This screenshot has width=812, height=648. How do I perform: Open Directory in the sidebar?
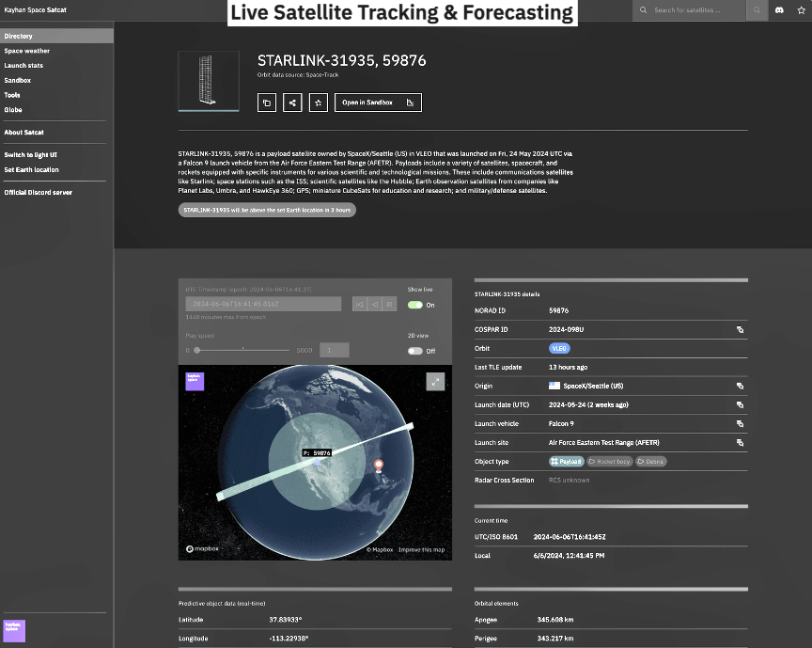pos(56,36)
